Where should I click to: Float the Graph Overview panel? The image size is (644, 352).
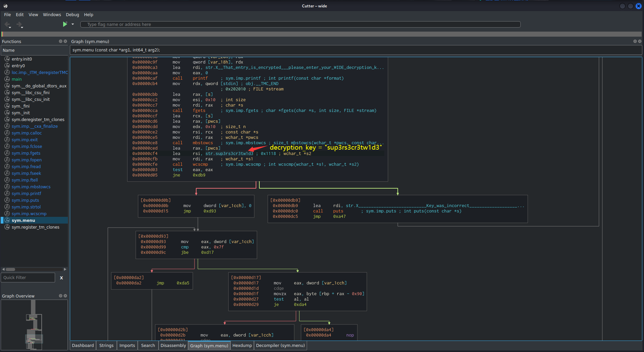pyautogui.click(x=60, y=296)
